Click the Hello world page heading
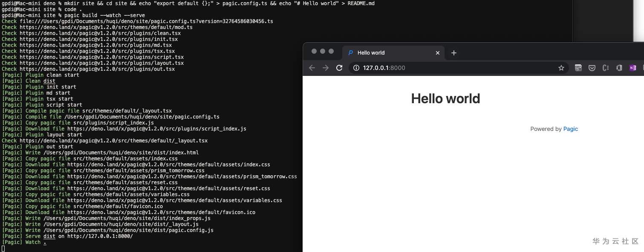 tap(445, 98)
